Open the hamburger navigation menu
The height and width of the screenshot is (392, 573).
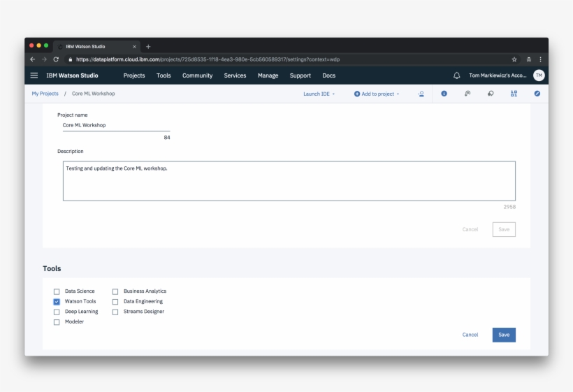coord(34,75)
